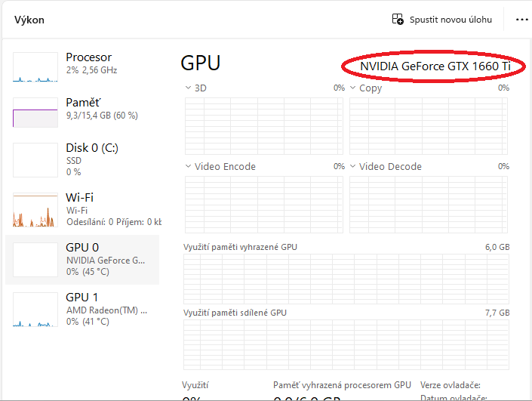
Task: Click the Spustit novou úlohu icon
Action: [398, 20]
